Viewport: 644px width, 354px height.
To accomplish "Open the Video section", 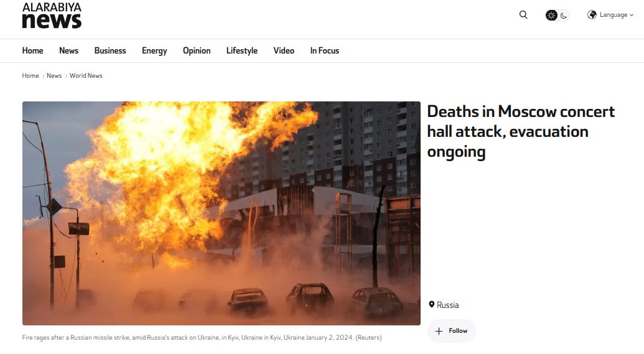I will click(284, 50).
